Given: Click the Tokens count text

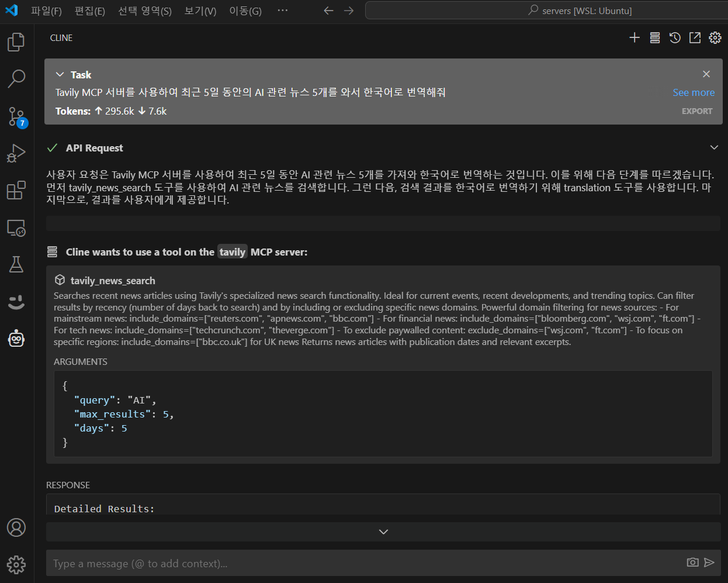Looking at the screenshot, I should 111,111.
